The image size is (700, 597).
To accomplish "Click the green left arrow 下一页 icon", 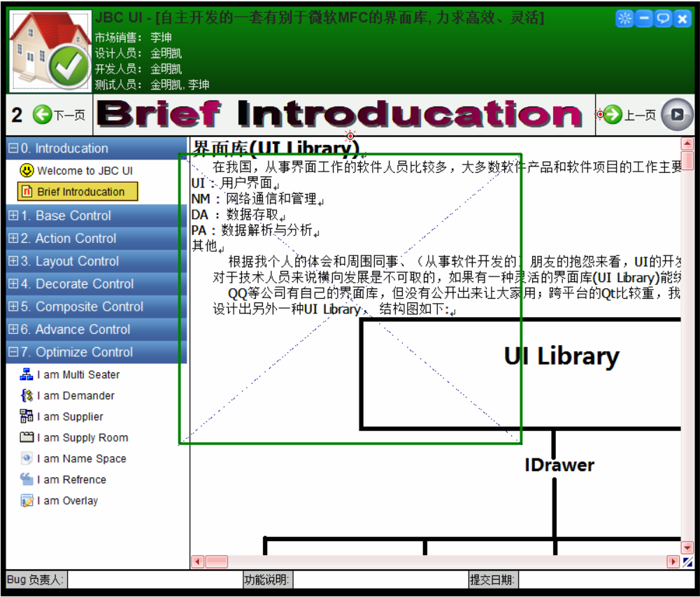I will 43,115.
